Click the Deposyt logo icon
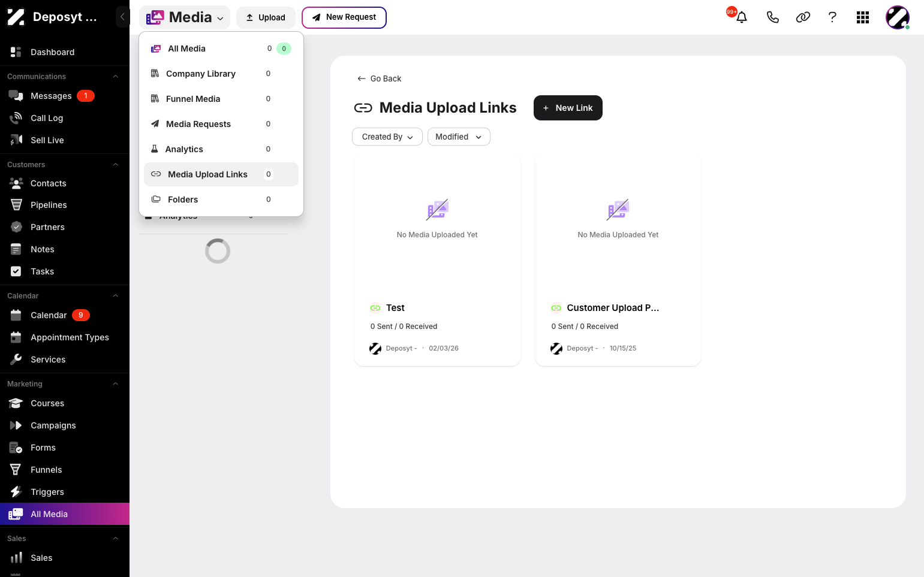This screenshot has height=577, width=924. (x=16, y=17)
